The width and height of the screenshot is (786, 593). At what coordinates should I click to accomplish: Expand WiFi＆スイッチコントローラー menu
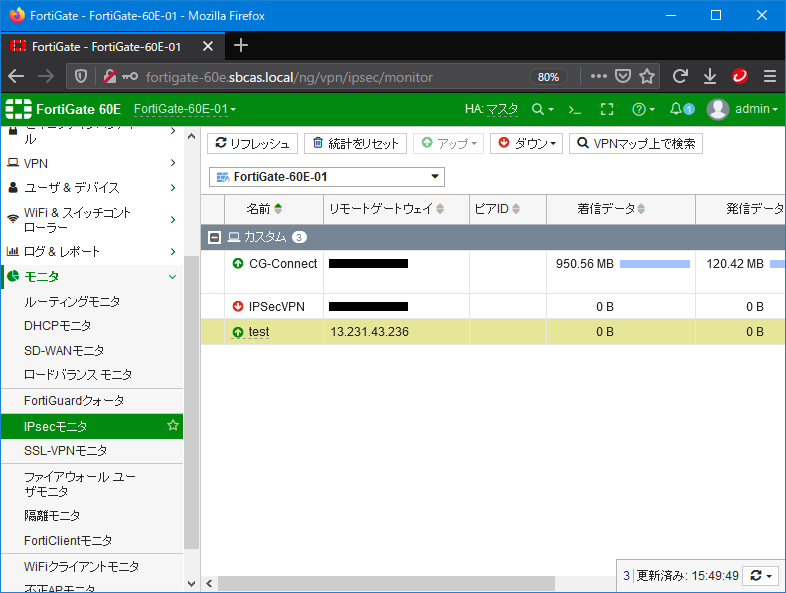(x=92, y=220)
